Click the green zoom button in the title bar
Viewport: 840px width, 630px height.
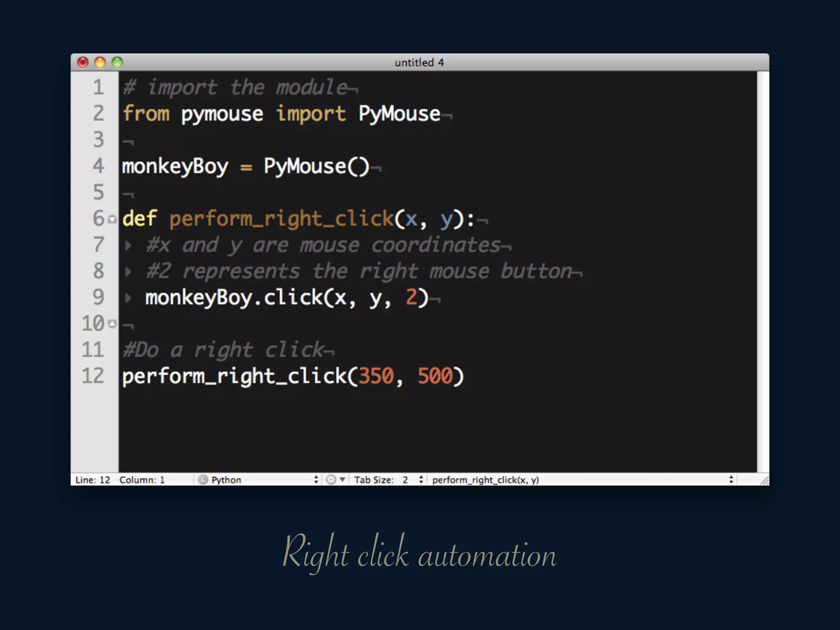point(117,62)
